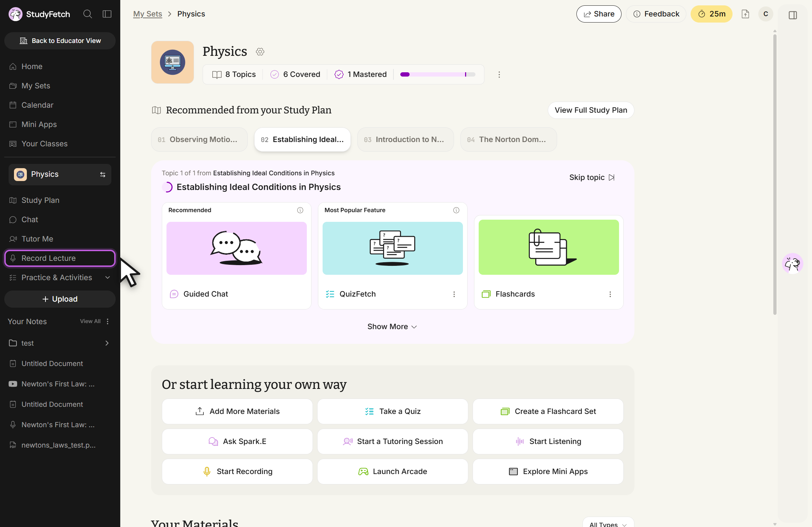The image size is (812, 527).
Task: Follow the My Sets breadcrumb link
Action: coord(148,14)
